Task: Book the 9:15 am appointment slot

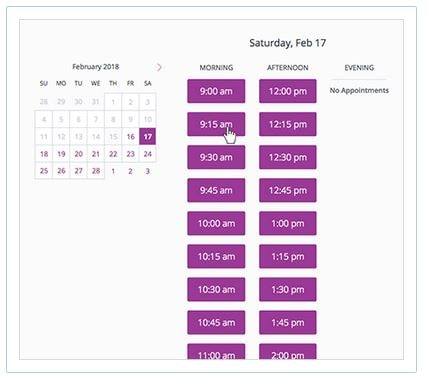Action: point(216,124)
